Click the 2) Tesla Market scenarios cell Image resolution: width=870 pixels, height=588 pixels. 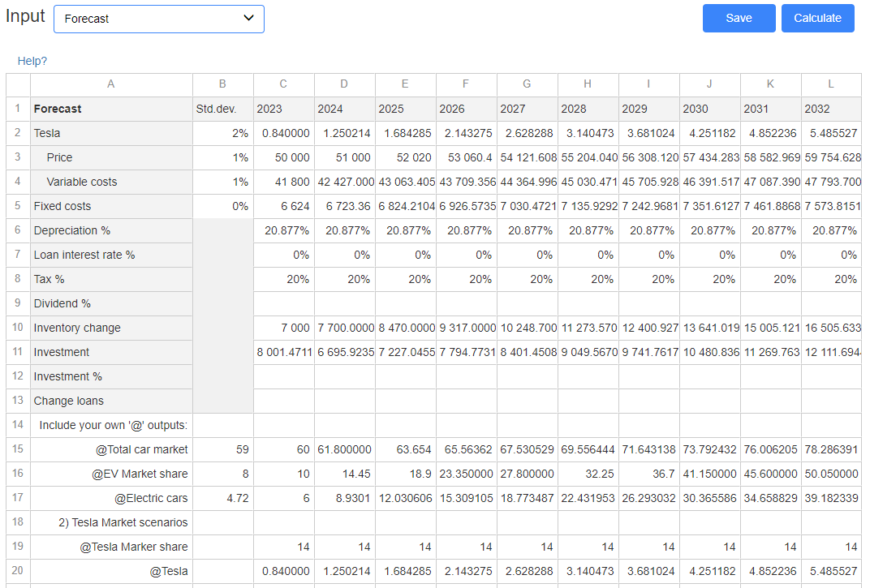pos(111,522)
